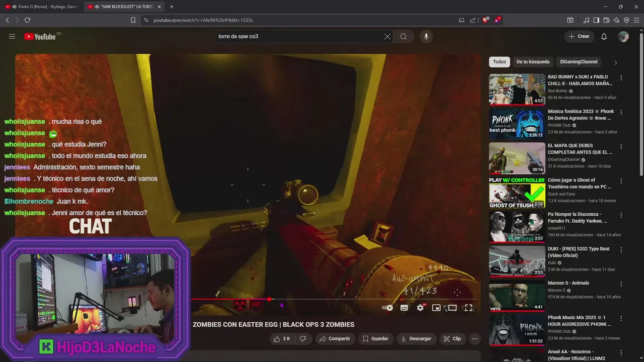The width and height of the screenshot is (644, 362).
Task: Click the Crear button
Action: (x=580, y=36)
